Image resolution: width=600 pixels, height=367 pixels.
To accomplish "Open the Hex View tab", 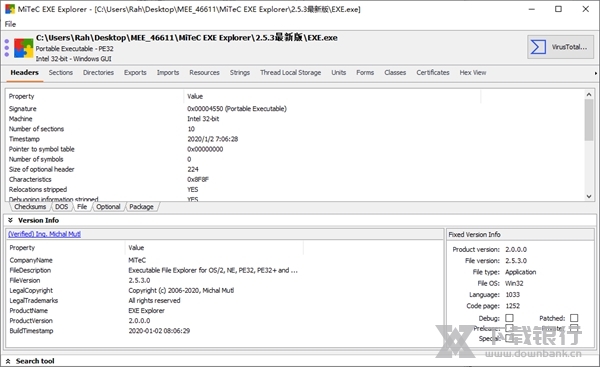I will (473, 73).
